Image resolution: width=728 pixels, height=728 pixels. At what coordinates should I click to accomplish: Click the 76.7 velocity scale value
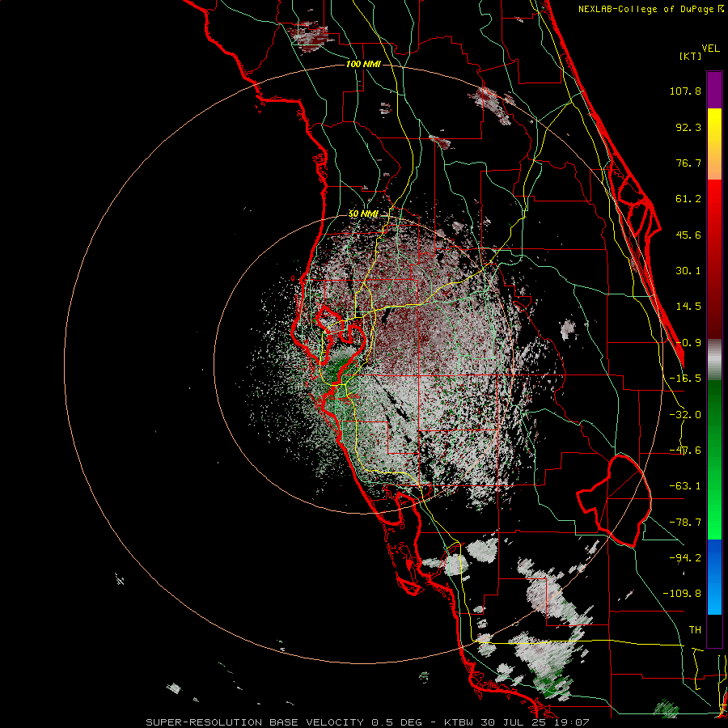click(x=688, y=163)
